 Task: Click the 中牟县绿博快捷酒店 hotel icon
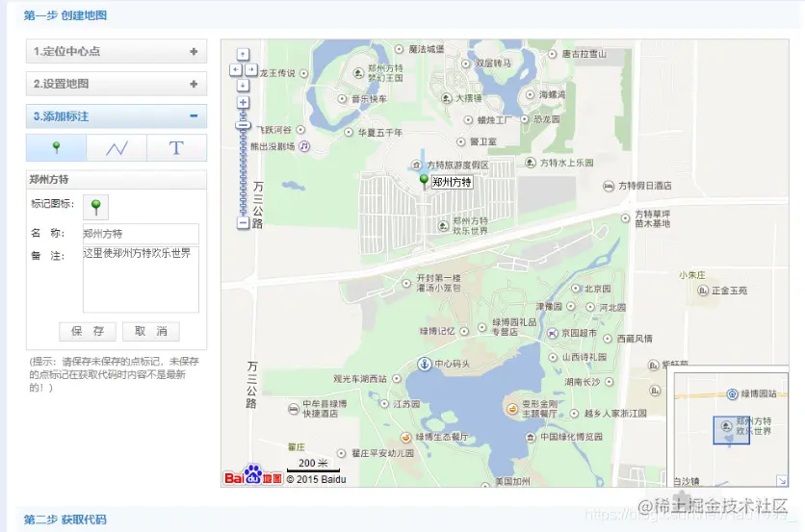coord(293,409)
